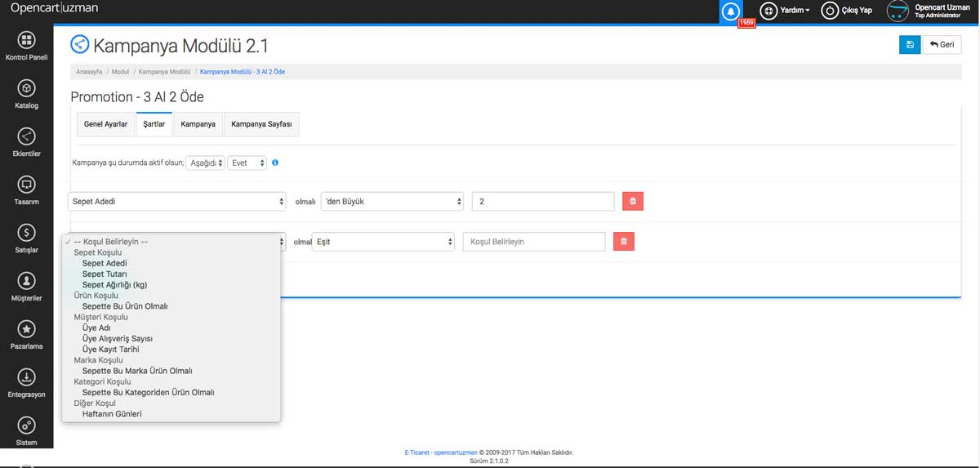Open Katalog in the sidebar
This screenshot has height=468, width=980.
(26, 93)
